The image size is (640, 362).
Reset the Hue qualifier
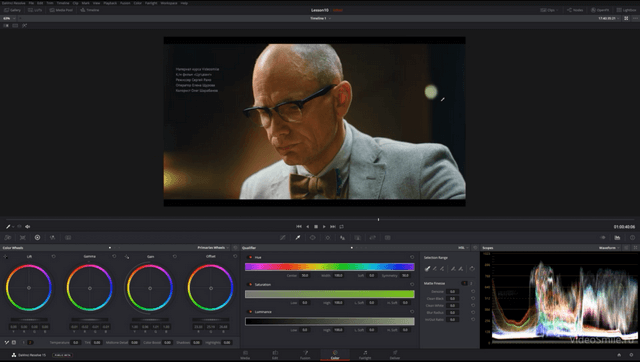click(412, 257)
